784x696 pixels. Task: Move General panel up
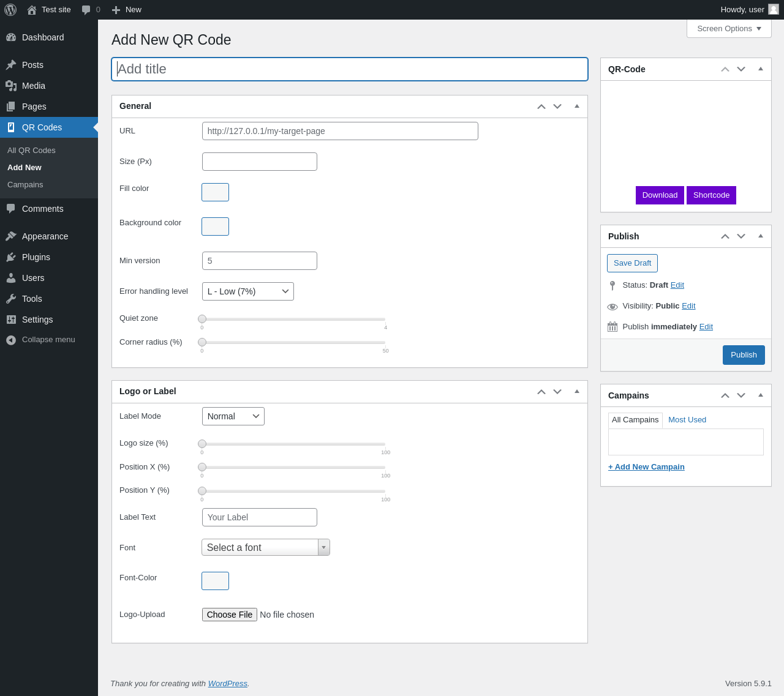point(541,107)
